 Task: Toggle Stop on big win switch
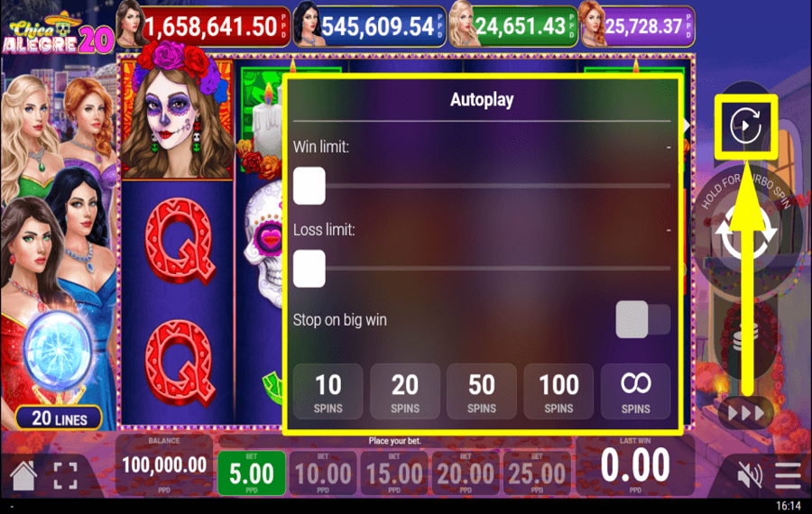pyautogui.click(x=642, y=320)
